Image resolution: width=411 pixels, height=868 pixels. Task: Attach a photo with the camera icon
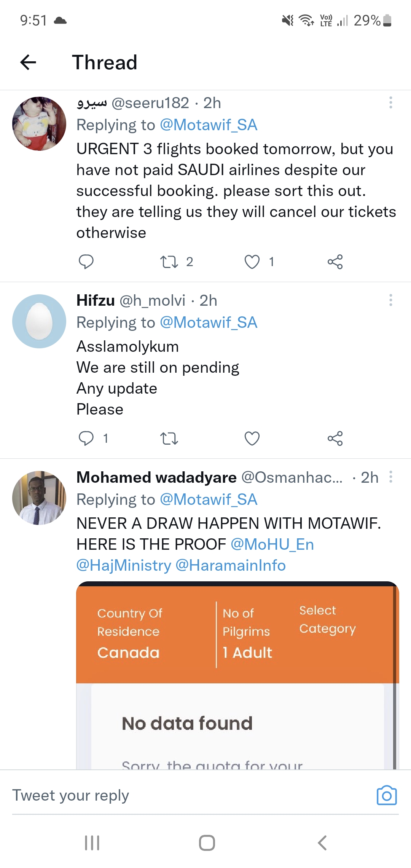click(387, 796)
